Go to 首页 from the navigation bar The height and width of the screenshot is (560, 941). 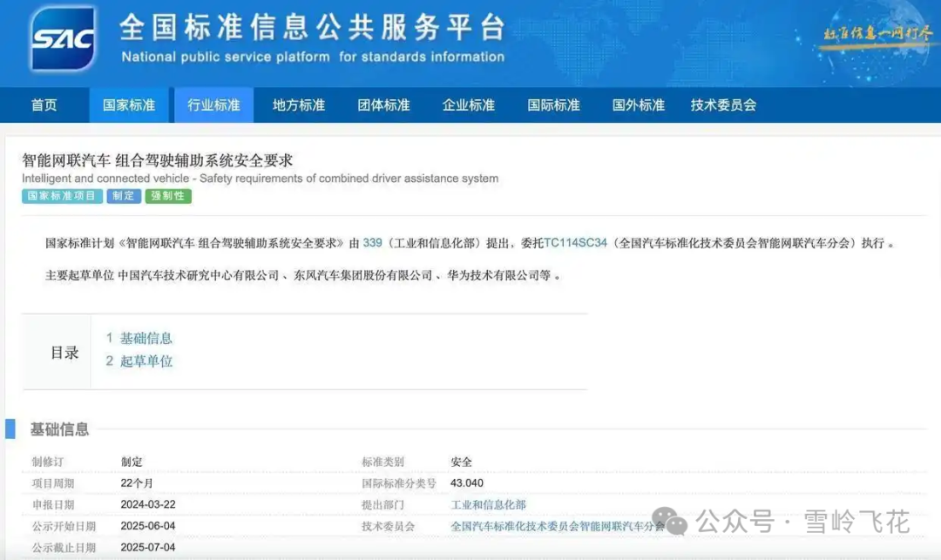(44, 105)
